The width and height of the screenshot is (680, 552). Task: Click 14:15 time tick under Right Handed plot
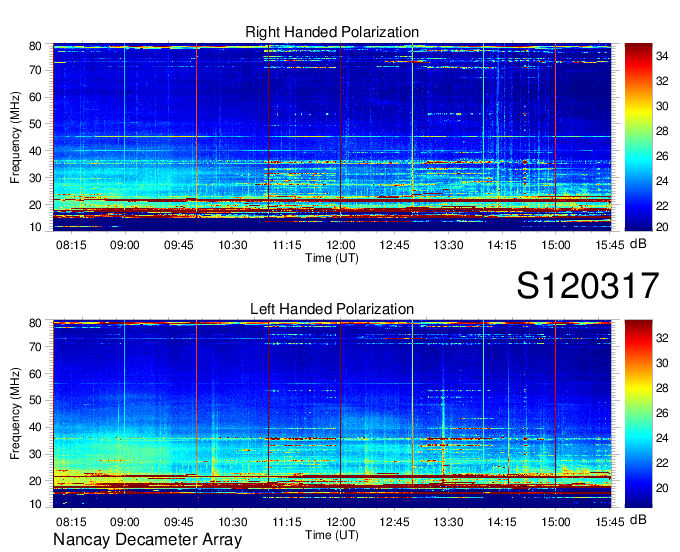pos(502,245)
